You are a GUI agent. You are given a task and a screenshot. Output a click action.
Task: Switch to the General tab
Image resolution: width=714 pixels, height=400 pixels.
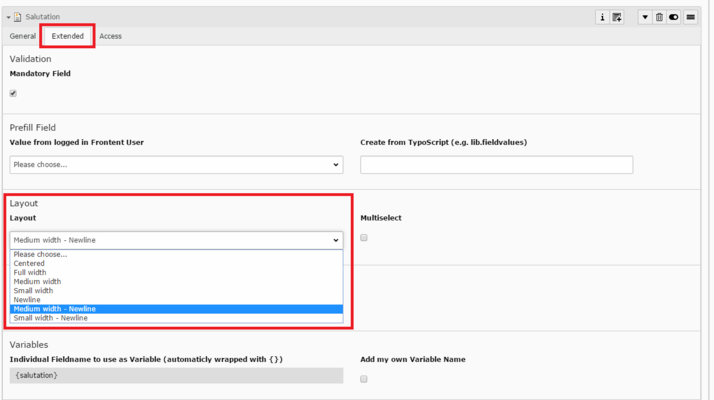click(23, 36)
